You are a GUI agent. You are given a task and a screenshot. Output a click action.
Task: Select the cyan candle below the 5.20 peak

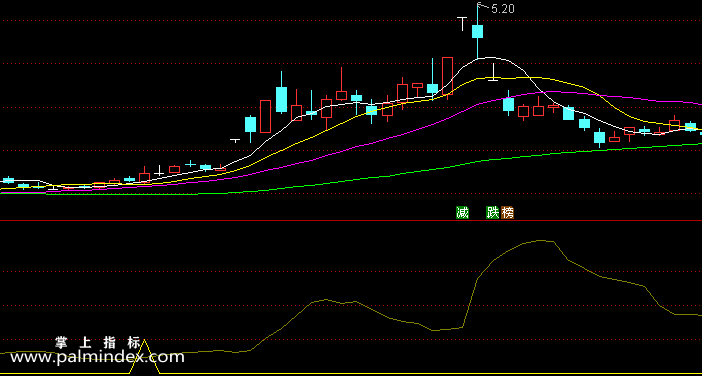point(477,31)
